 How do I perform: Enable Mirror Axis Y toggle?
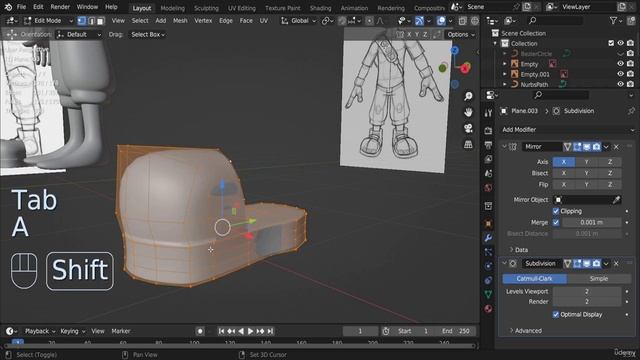(x=587, y=162)
